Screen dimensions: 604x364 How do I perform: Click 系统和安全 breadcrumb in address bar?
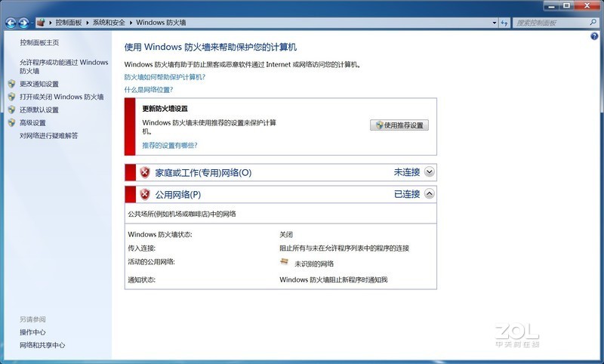point(109,23)
